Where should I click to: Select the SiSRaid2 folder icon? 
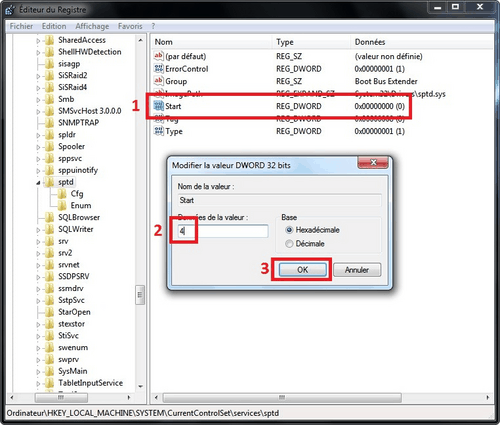pos(49,76)
